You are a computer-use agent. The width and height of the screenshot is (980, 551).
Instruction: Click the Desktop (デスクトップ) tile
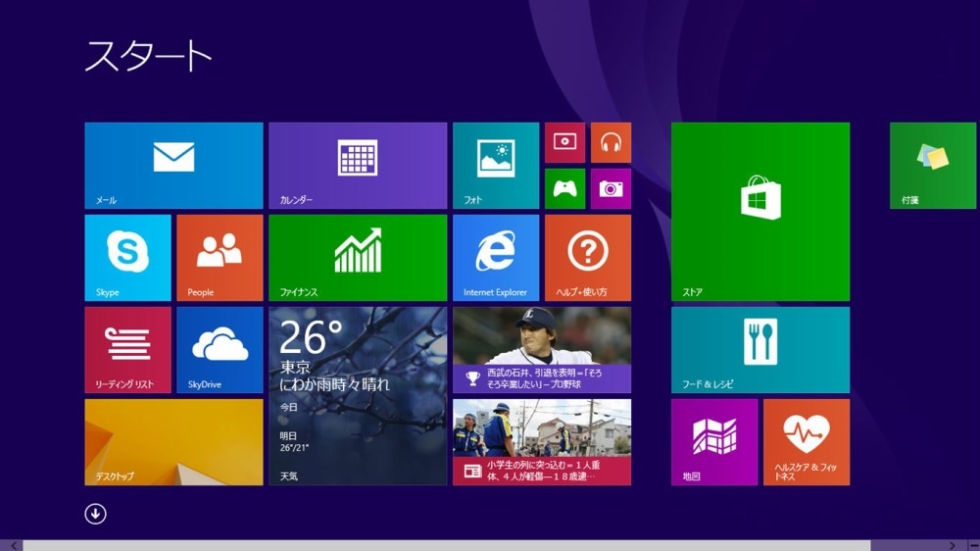173,441
